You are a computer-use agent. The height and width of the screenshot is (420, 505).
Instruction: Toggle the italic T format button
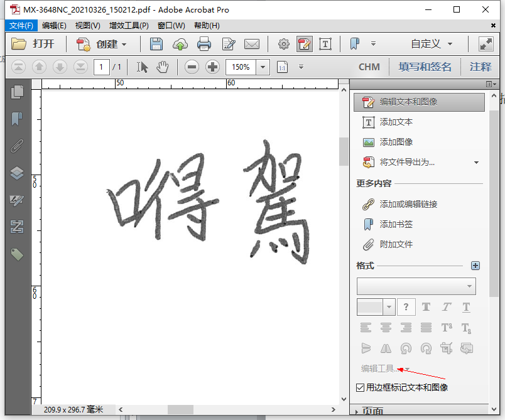pyautogui.click(x=447, y=307)
